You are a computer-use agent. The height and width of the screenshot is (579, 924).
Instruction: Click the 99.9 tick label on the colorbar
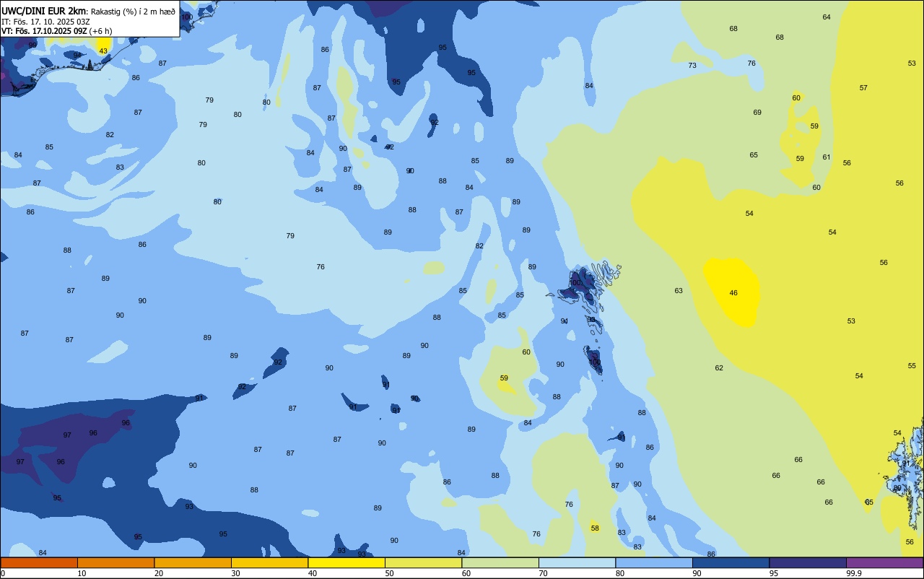tap(854, 573)
